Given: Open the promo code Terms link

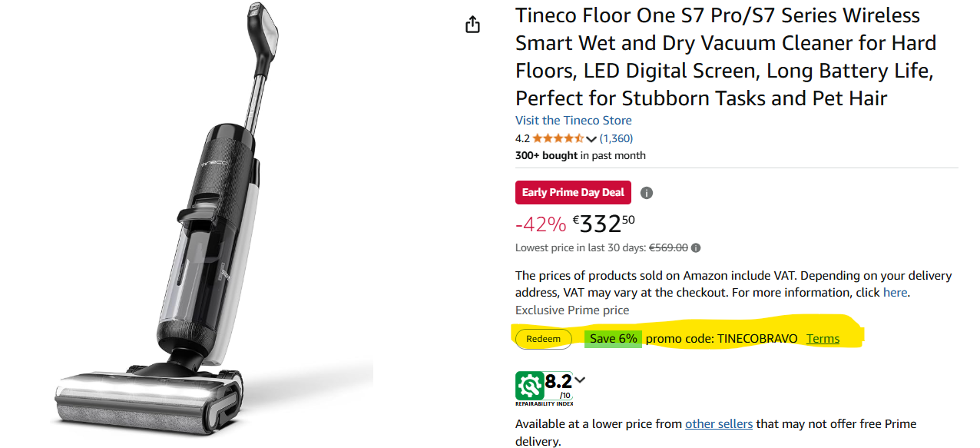Looking at the screenshot, I should [x=823, y=339].
